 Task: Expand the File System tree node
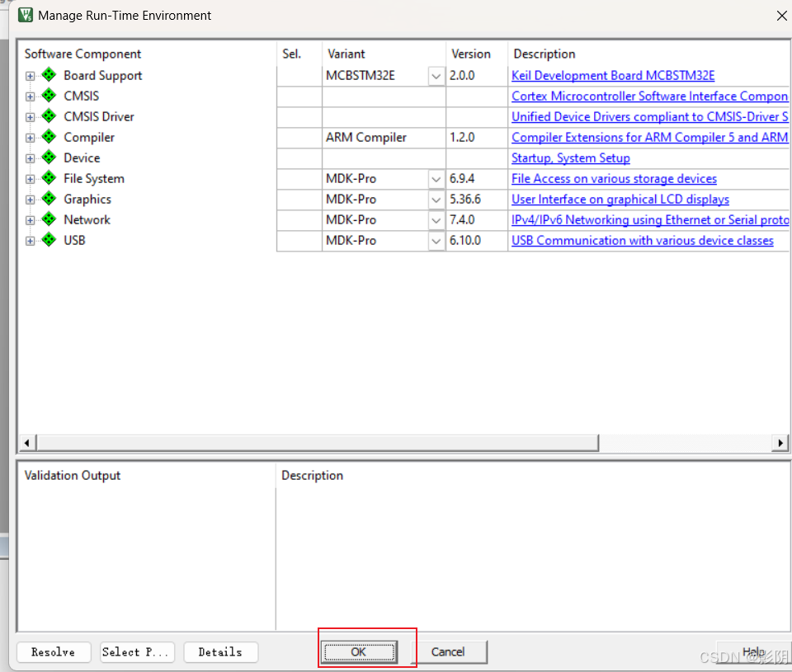point(31,179)
